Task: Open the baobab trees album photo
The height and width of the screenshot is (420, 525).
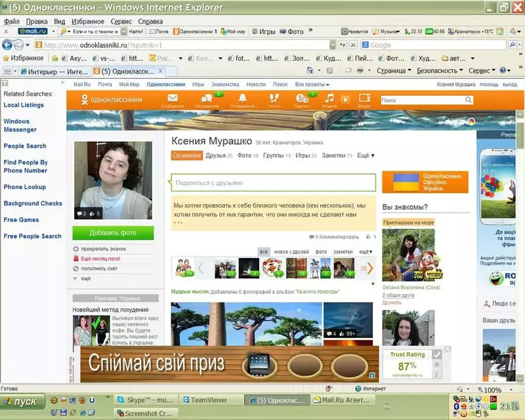Action: tap(247, 324)
